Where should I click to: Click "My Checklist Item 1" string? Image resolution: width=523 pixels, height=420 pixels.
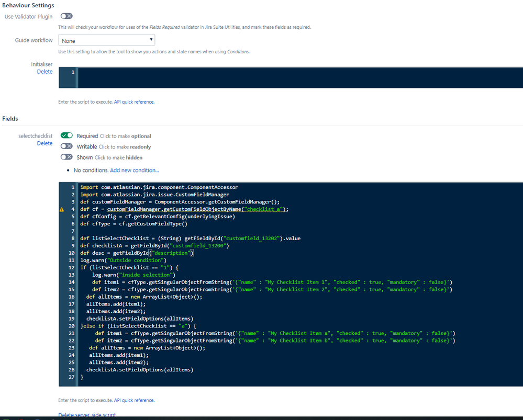point(296,282)
